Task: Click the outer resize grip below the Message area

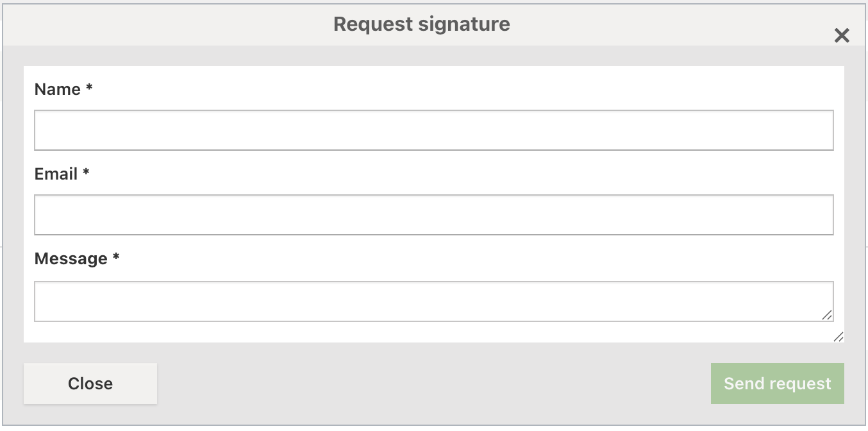Action: [x=840, y=335]
